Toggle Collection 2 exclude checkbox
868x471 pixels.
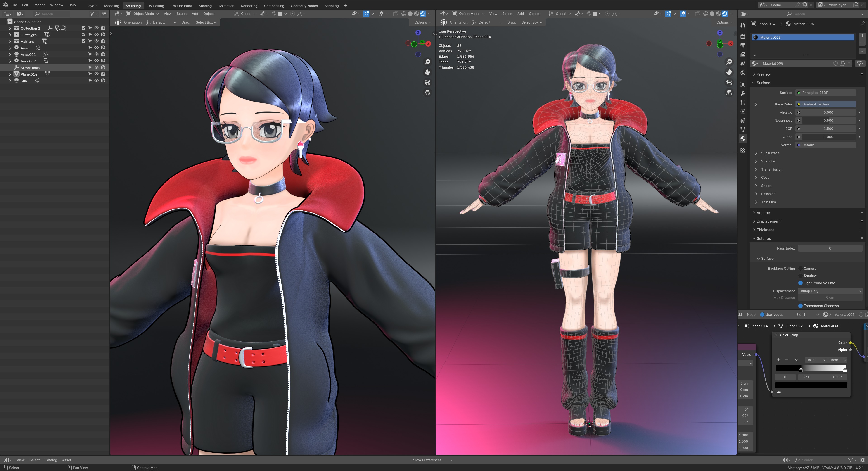pyautogui.click(x=83, y=28)
